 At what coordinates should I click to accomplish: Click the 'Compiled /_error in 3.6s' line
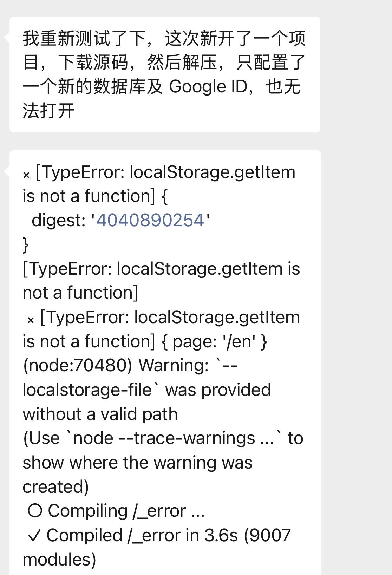coord(142,535)
